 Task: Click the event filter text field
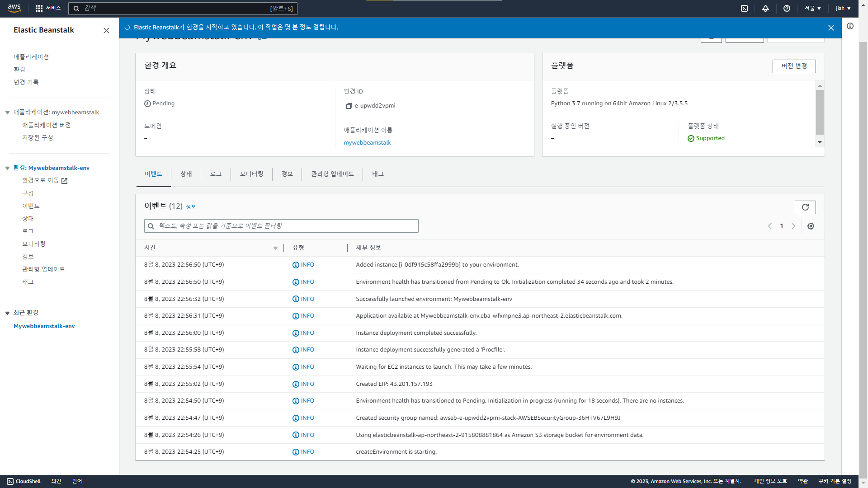click(x=281, y=226)
